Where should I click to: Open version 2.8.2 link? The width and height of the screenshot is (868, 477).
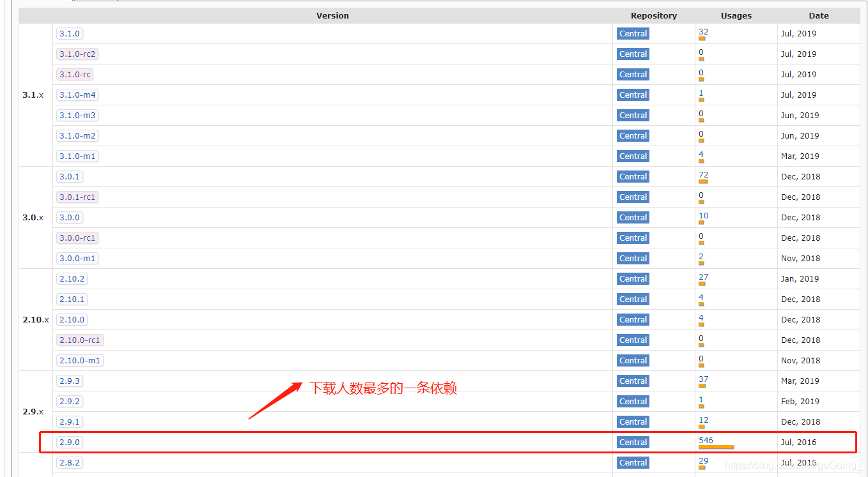click(70, 463)
